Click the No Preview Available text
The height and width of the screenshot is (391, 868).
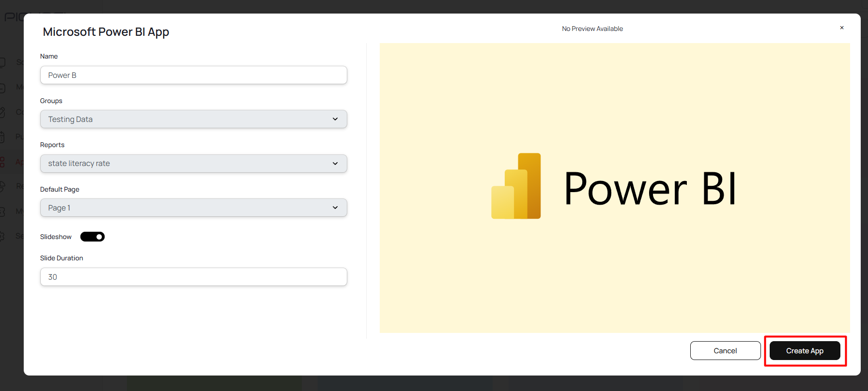tap(592, 29)
